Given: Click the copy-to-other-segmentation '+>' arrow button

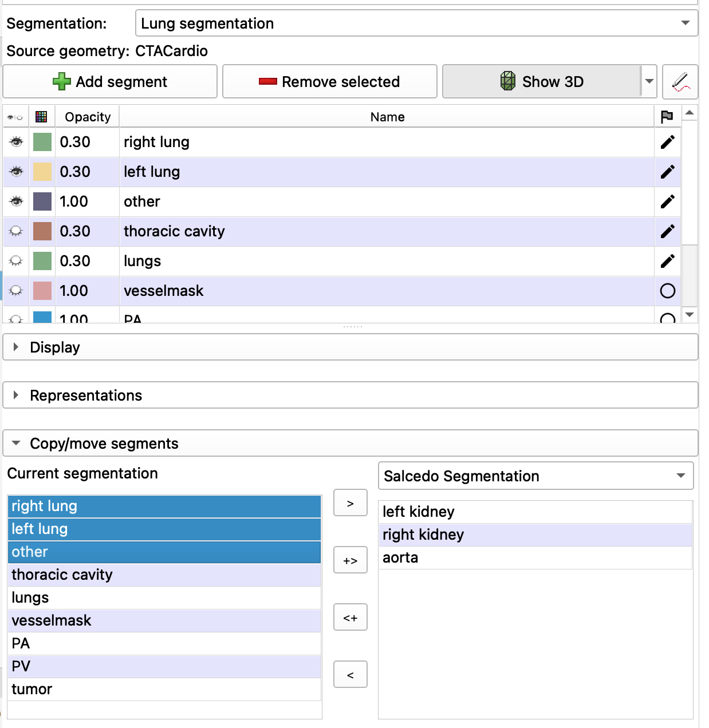Looking at the screenshot, I should pos(350,561).
